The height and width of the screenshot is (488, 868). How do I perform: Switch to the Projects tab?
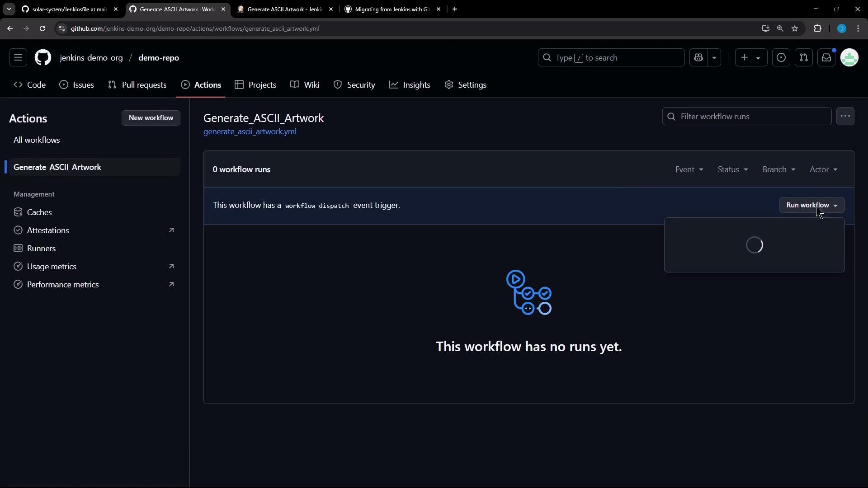point(256,85)
